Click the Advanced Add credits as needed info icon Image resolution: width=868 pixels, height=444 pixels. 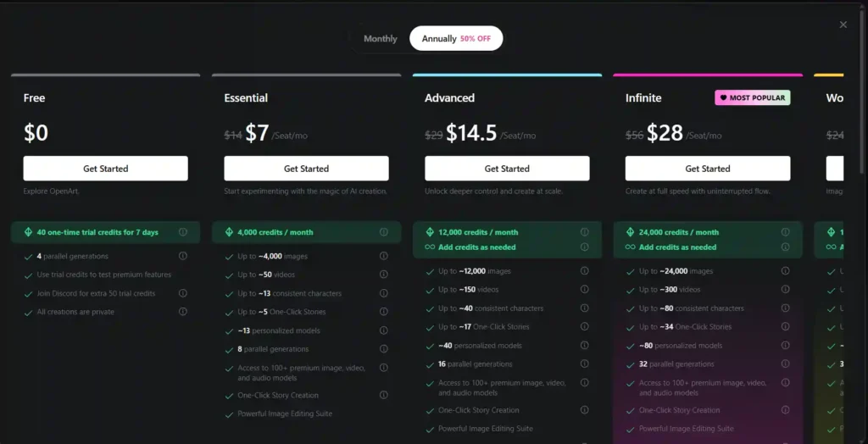[x=585, y=247]
